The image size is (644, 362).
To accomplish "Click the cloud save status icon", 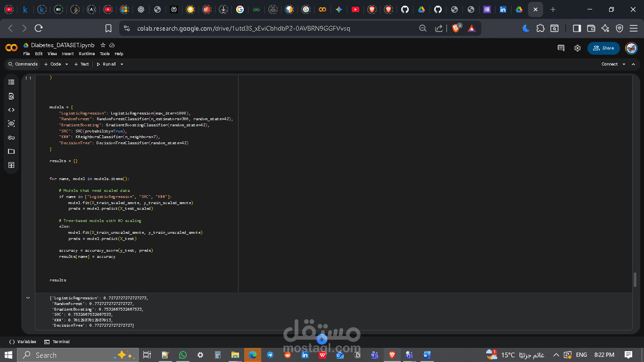I will [x=112, y=45].
